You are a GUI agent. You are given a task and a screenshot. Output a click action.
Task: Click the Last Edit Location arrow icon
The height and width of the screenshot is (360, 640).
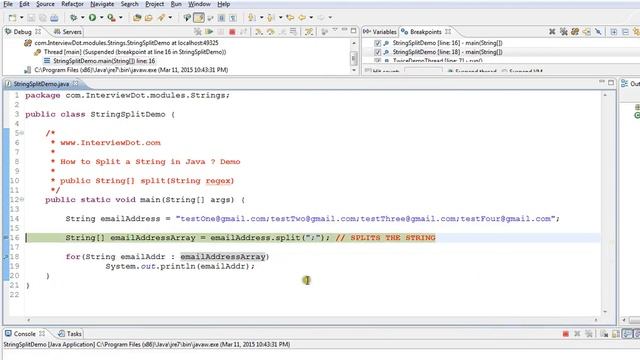[x=290, y=18]
